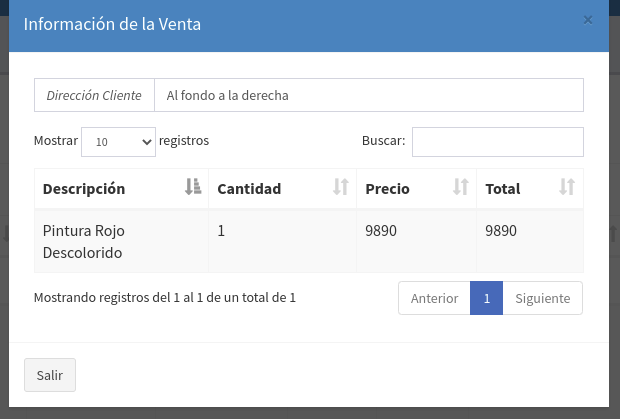The image size is (620, 419).
Task: Close the dialog with the X icon
Action: click(x=588, y=20)
